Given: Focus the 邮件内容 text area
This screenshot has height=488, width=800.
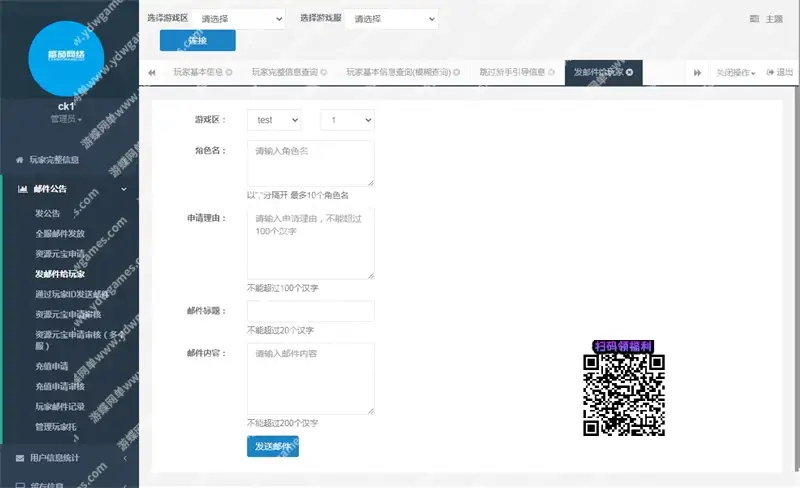Looking at the screenshot, I should coord(311,379).
